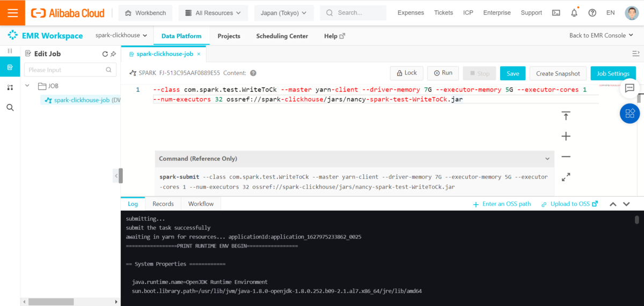Open the orange hamburger main menu
644x306 pixels.
pyautogui.click(x=12, y=13)
